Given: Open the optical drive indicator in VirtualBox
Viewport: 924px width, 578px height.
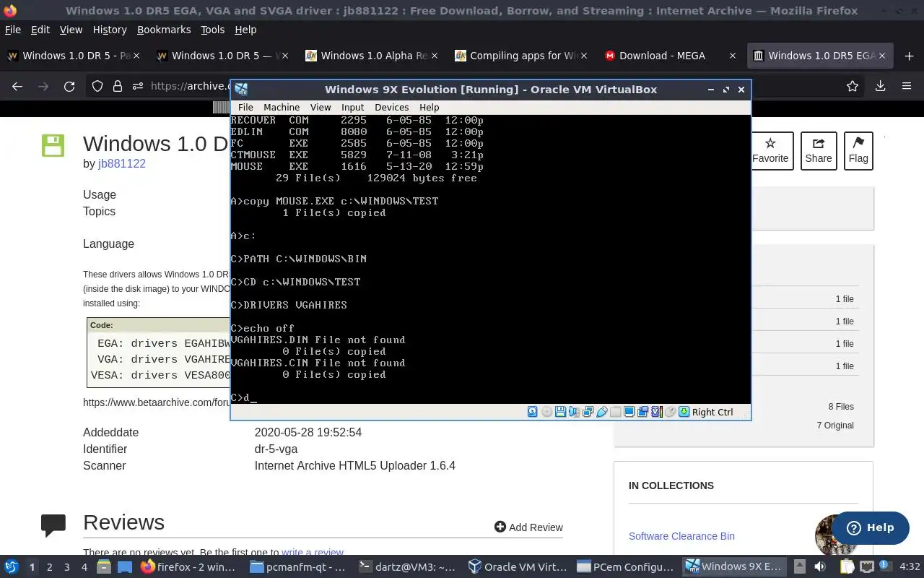Looking at the screenshot, I should 546,412.
